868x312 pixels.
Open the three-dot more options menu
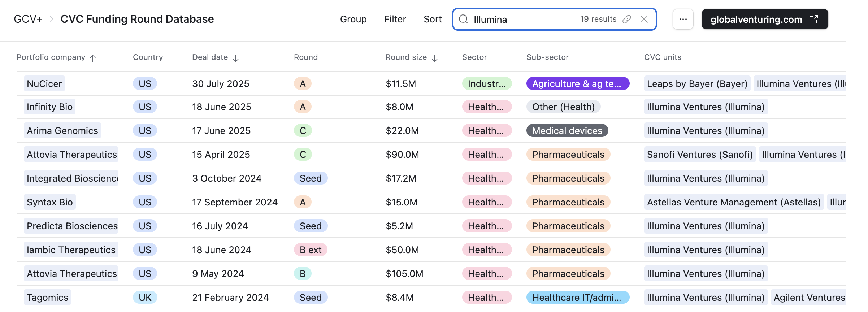[x=683, y=19]
